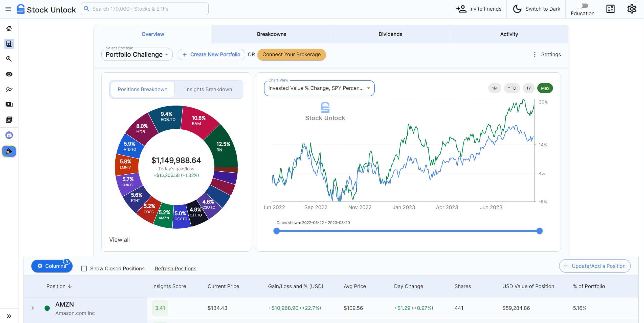Click the right date range slider handle
The image size is (644, 323).
(539, 231)
